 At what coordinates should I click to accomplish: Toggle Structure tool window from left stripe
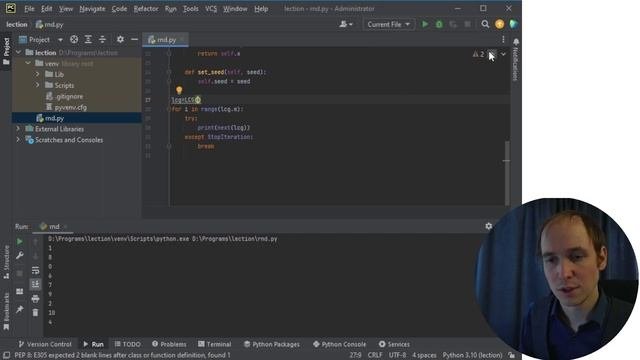click(6, 262)
